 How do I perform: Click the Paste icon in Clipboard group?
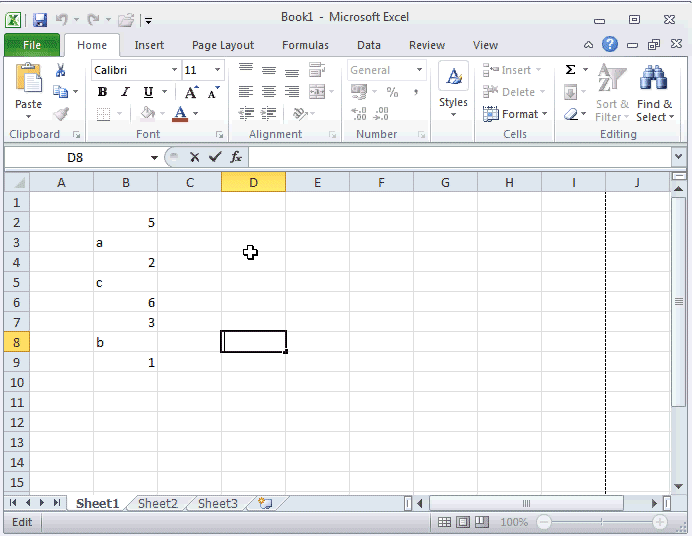(x=28, y=80)
